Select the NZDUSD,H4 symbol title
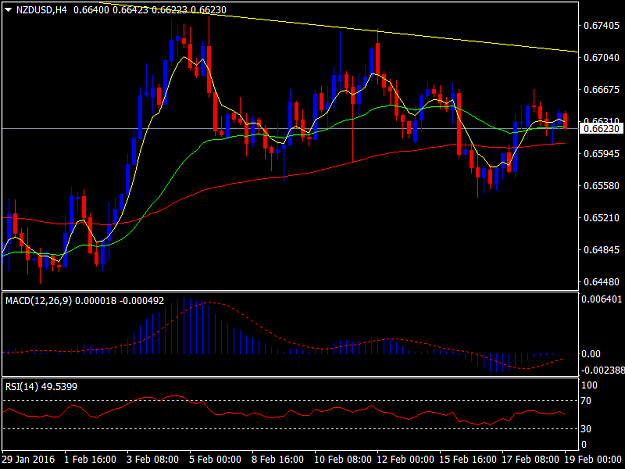 pyautogui.click(x=41, y=10)
